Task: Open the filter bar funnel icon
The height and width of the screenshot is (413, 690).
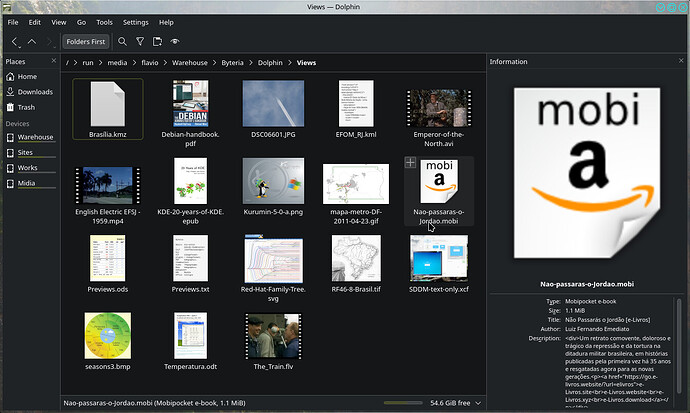Action: [140, 41]
